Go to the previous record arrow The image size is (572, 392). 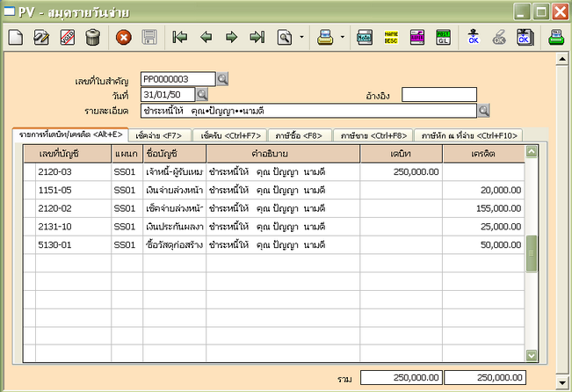(206, 37)
